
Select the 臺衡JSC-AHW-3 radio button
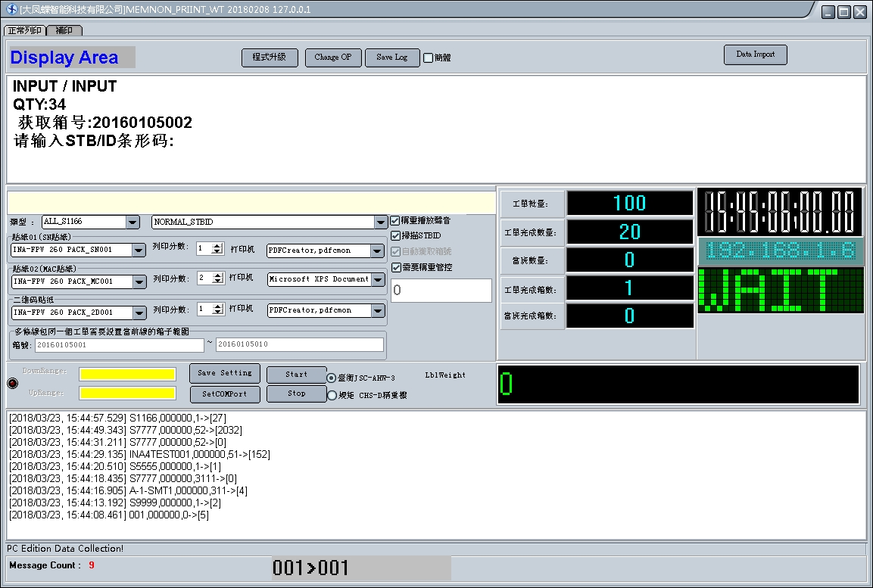(332, 378)
